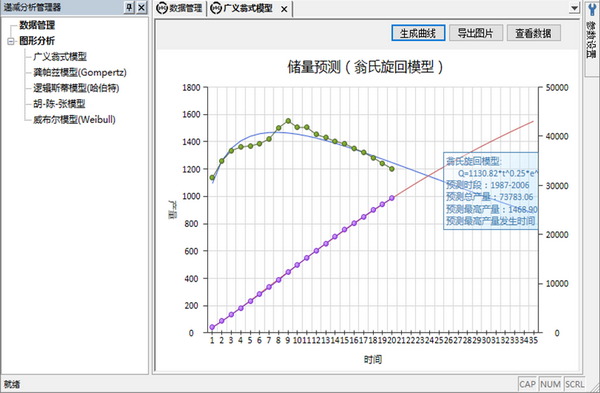Click the 广义翁式模型 tab icon
600x393 pixels.
[216, 8]
